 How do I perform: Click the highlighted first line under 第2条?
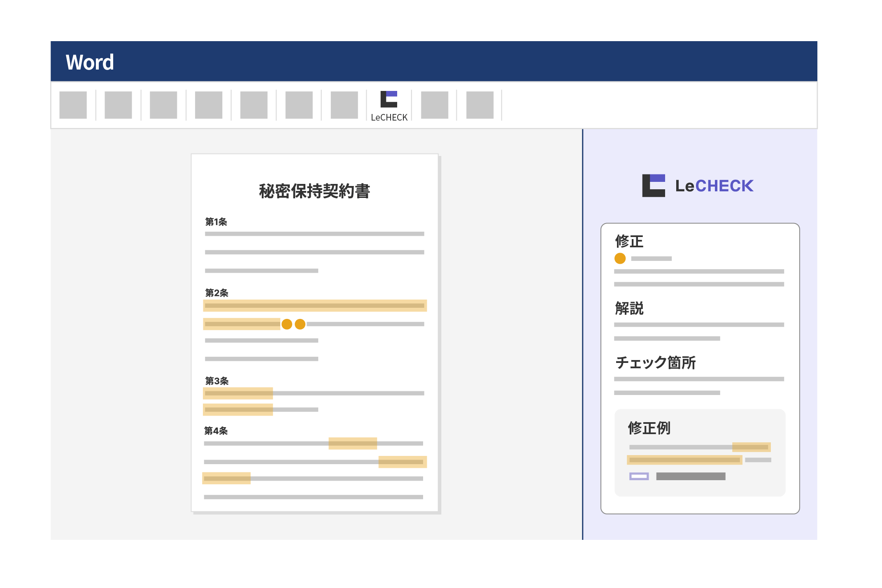click(315, 305)
